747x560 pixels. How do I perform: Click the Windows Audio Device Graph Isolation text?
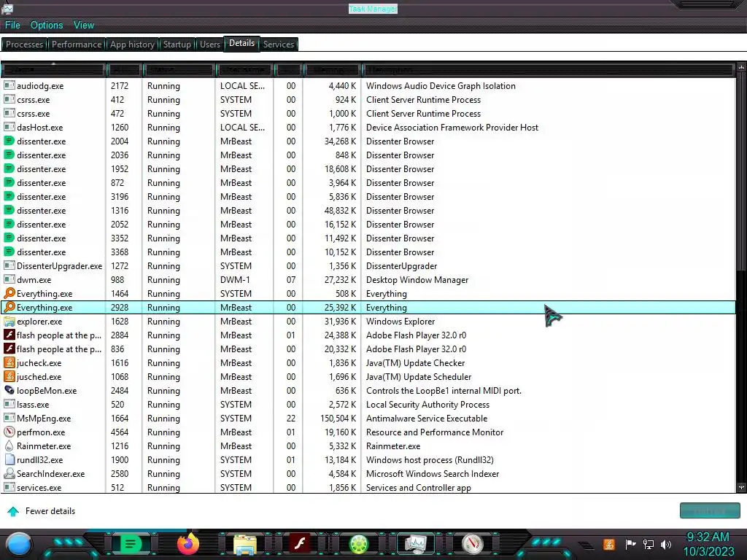point(441,86)
